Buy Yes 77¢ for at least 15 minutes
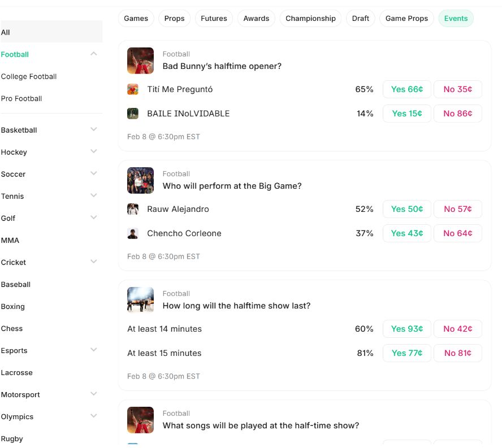This screenshot has height=448, width=502. (407, 353)
